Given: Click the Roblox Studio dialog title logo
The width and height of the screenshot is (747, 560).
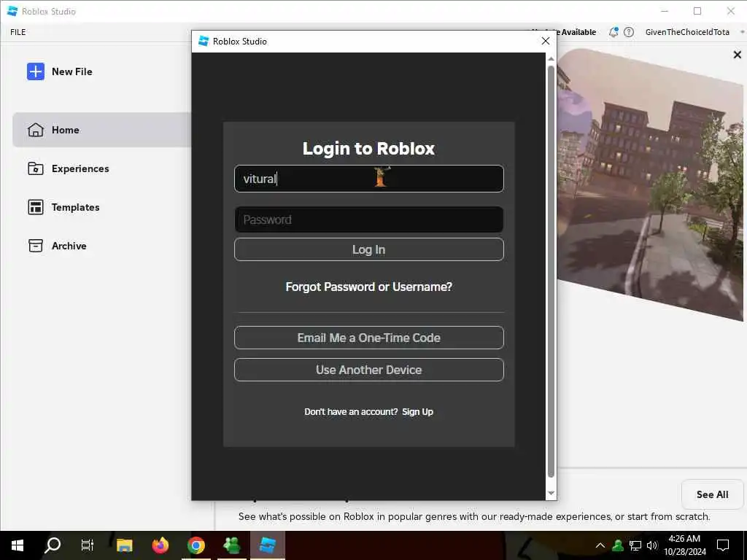Looking at the screenshot, I should pos(204,41).
